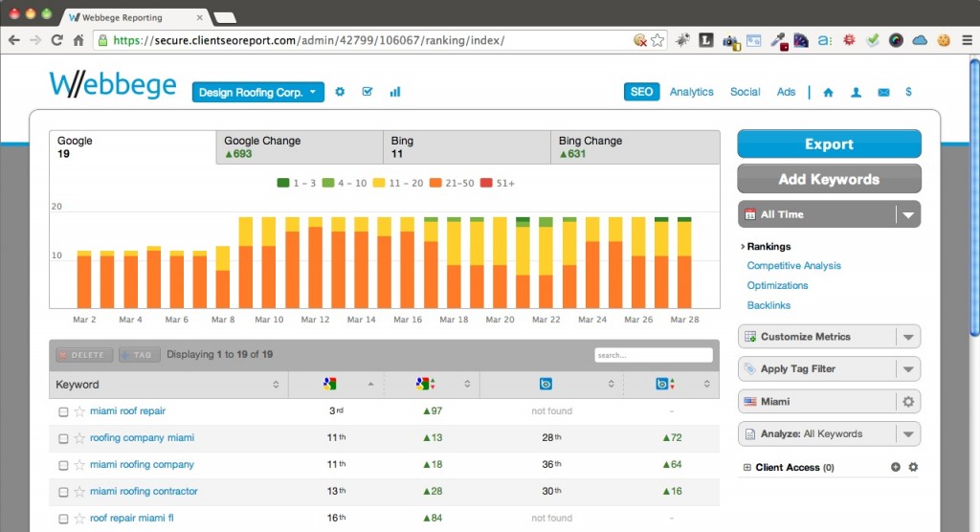Sort the Keyword column
The width and height of the screenshot is (980, 532).
tap(168, 385)
